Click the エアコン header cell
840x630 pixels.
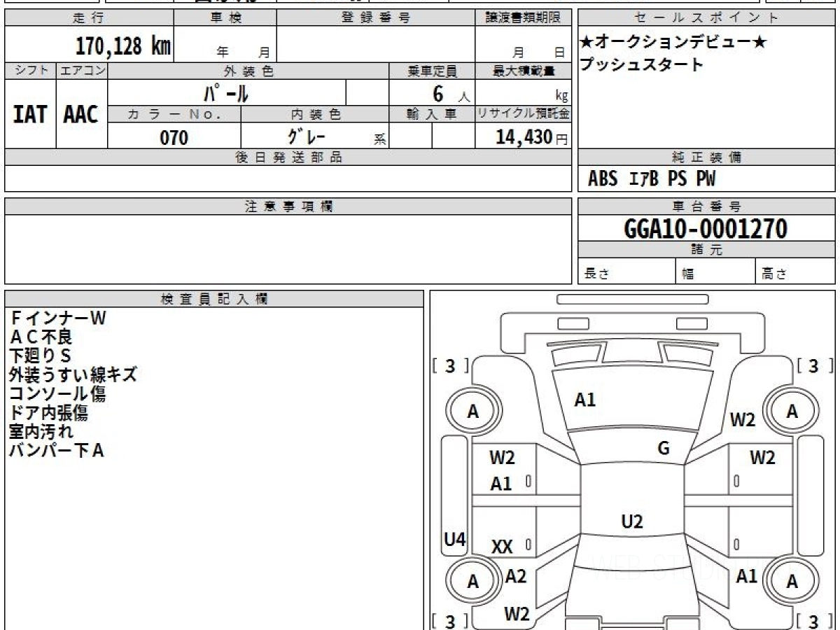(x=81, y=71)
